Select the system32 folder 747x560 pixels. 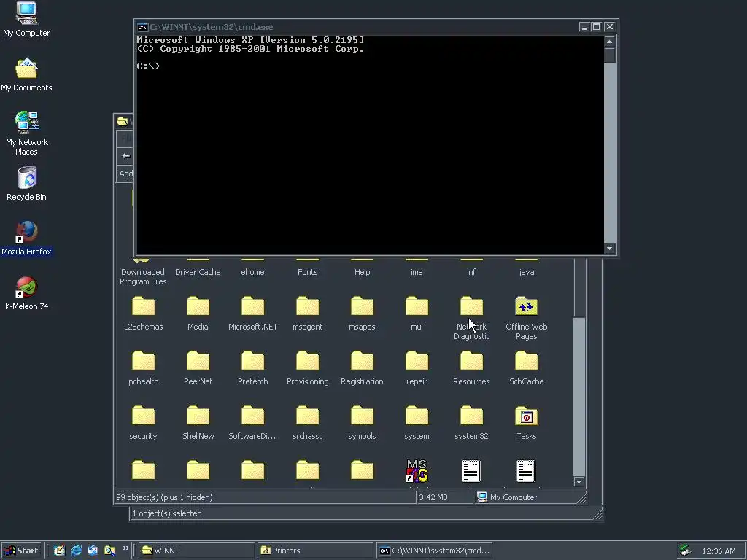tap(472, 423)
